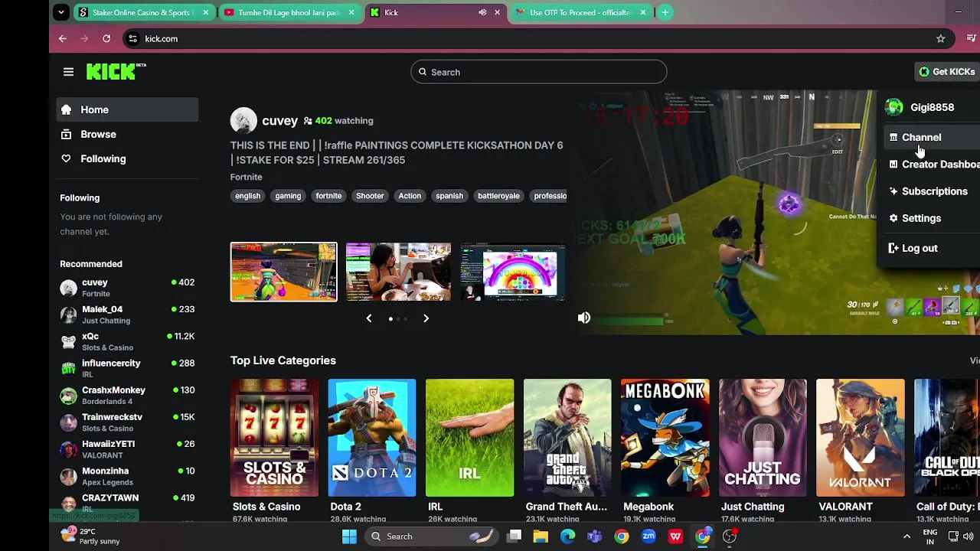Open the tab search dropdown arrow
This screenshot has height=551, width=980.
click(x=61, y=12)
